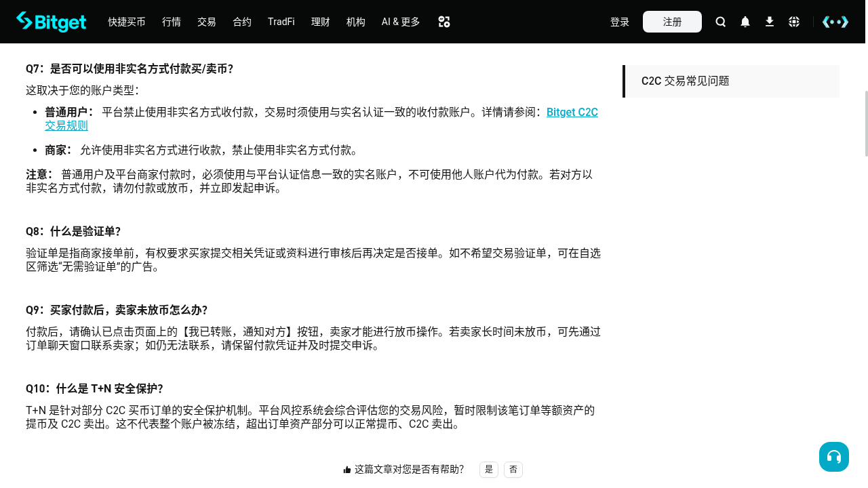Answer 否 to the helpful question
Image resolution: width=868 pixels, height=488 pixels.
tap(513, 470)
